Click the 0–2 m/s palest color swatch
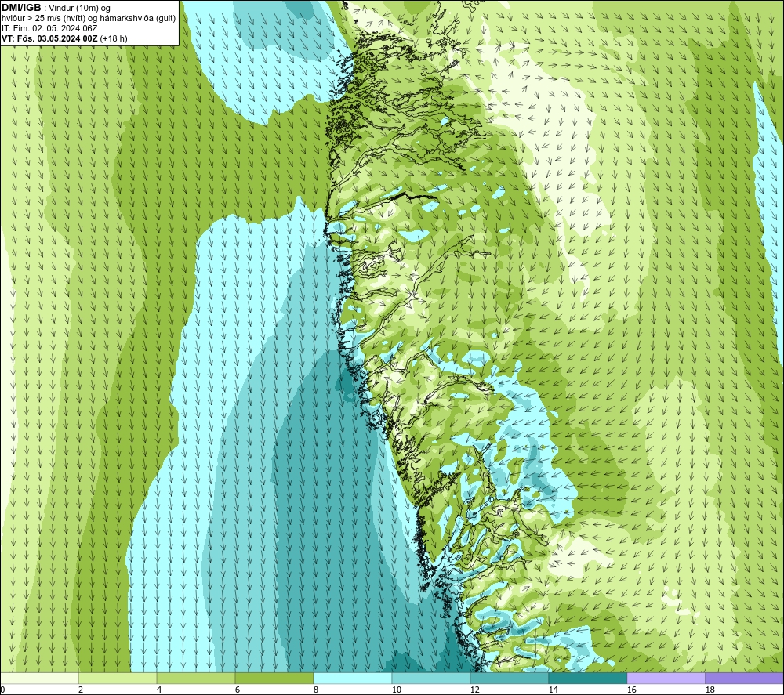The image size is (784, 695). tap(39, 679)
